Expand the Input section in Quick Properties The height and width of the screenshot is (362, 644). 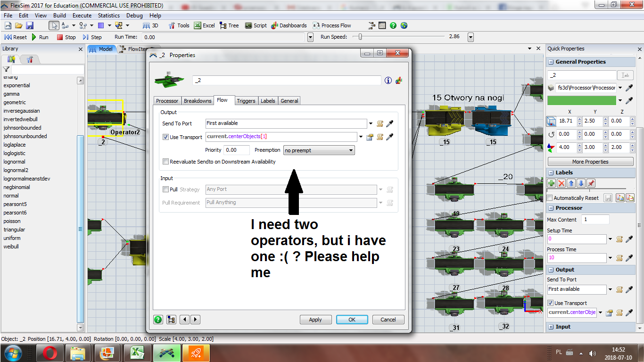pyautogui.click(x=551, y=327)
